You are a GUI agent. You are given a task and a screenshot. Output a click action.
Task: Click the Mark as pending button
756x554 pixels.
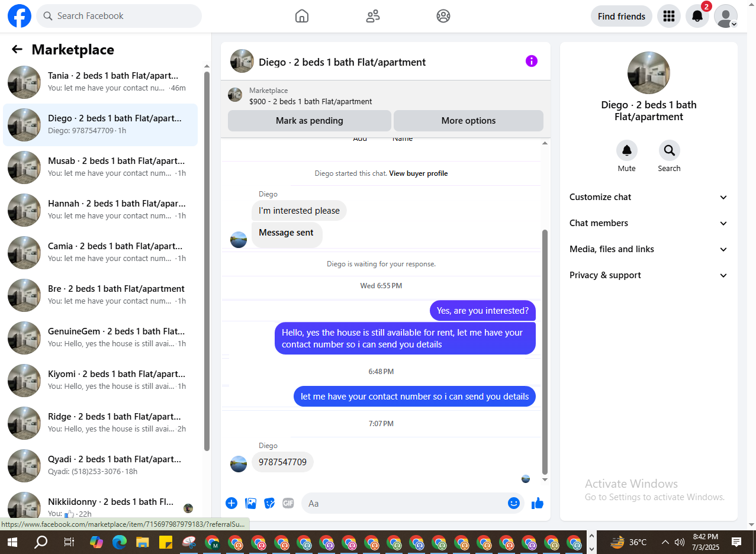310,121
